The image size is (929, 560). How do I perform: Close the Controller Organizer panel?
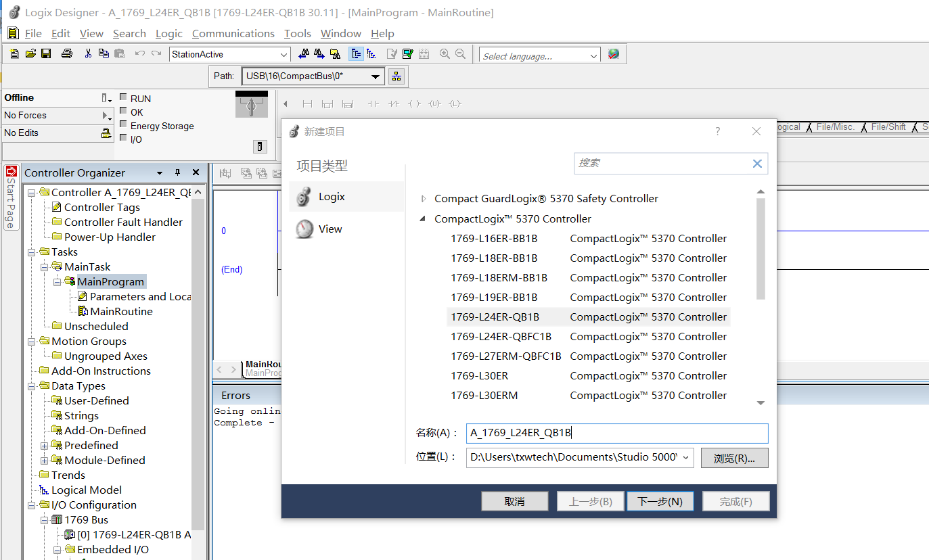tap(196, 172)
